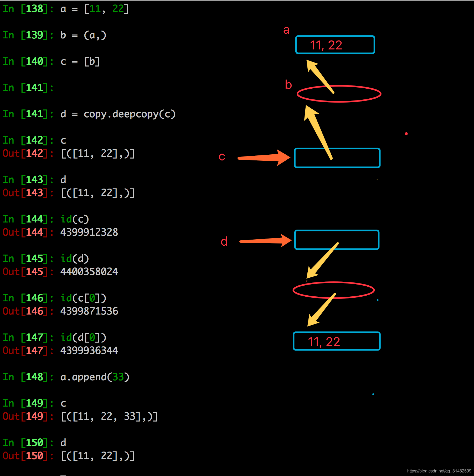This screenshot has width=474, height=476.
Task: Click the red letter a diagram label
Action: (x=286, y=30)
